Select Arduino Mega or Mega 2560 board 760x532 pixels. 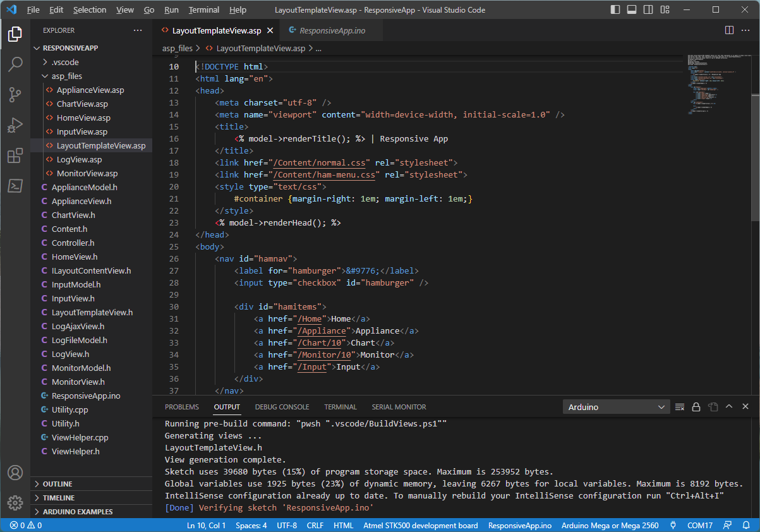[x=610, y=525]
